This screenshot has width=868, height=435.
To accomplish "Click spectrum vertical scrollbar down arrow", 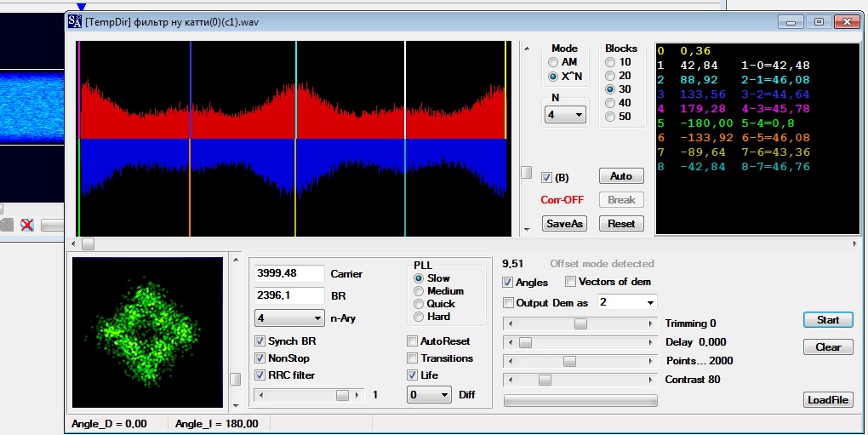I will 527,229.
